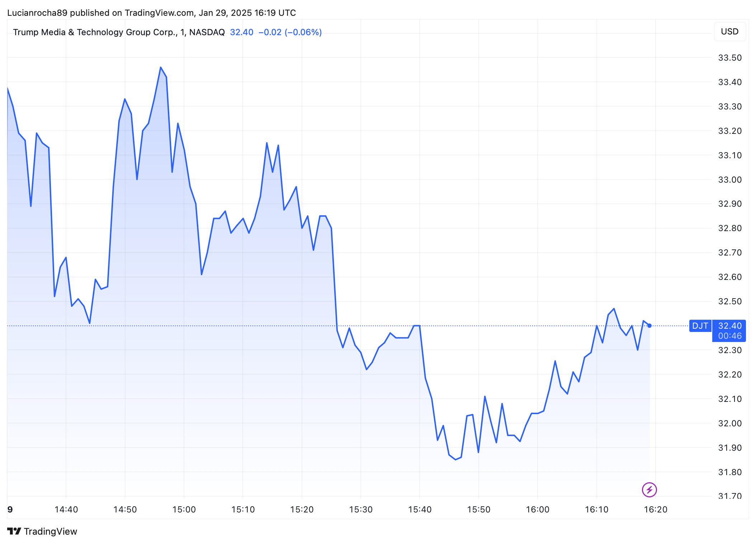Viewport: 756px width, 544px height.
Task: Click the 32.10 price axis label
Action: click(x=730, y=399)
